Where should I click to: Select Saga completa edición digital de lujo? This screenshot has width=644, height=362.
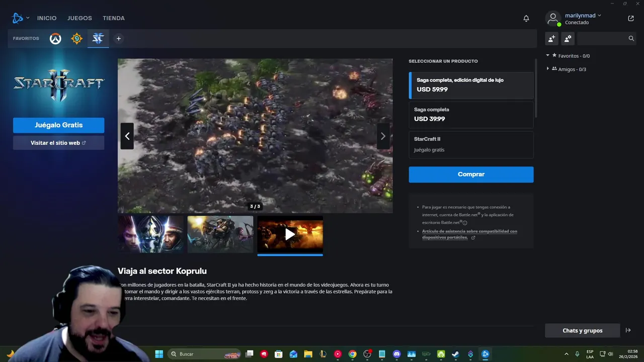471,85
